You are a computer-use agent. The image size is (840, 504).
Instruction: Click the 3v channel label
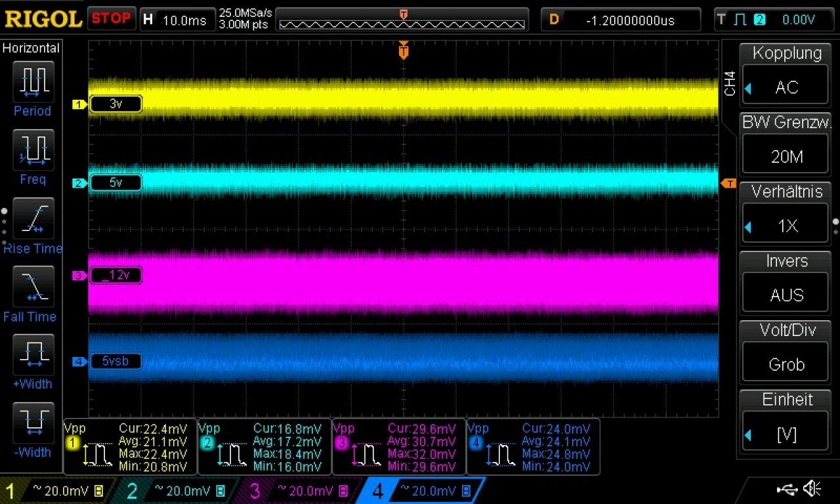coord(115,104)
